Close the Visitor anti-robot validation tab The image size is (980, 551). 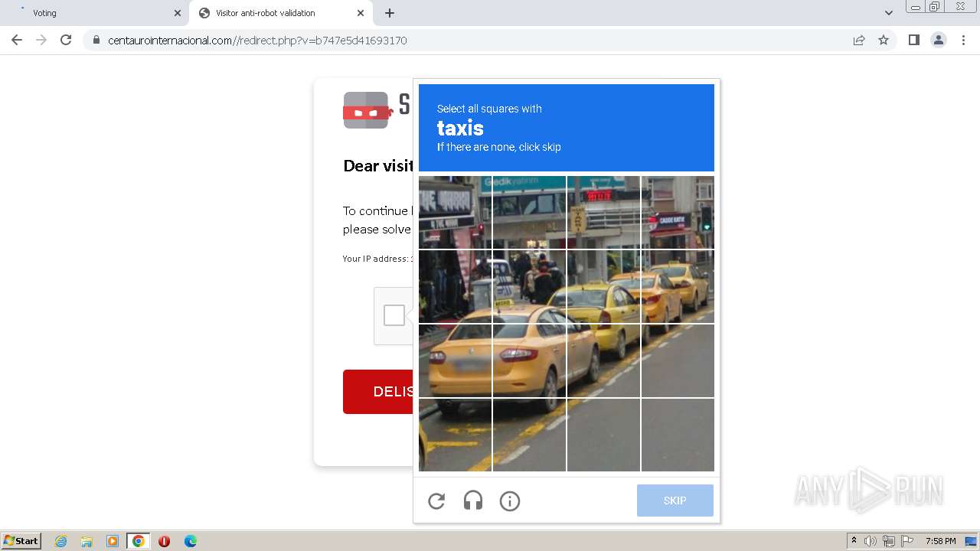(x=361, y=13)
